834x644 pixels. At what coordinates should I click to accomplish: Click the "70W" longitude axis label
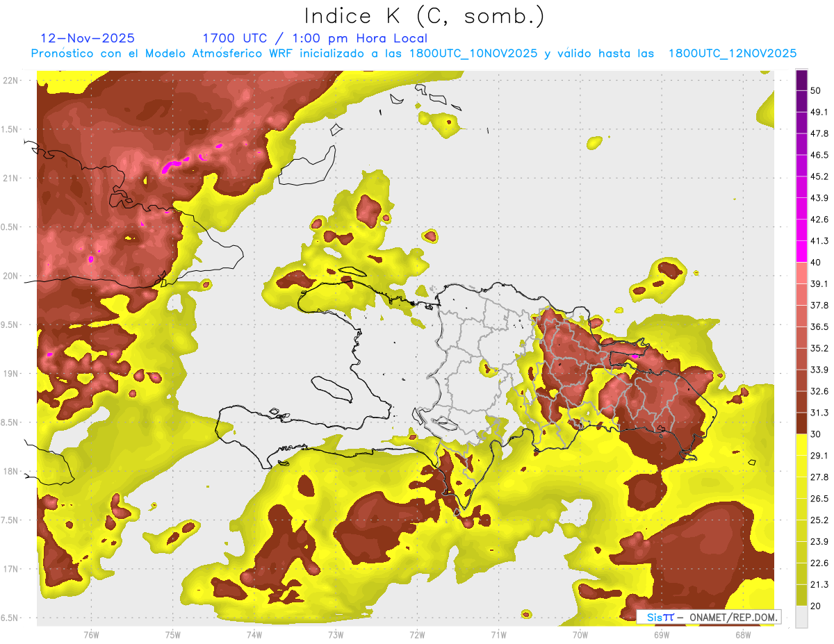click(x=580, y=634)
